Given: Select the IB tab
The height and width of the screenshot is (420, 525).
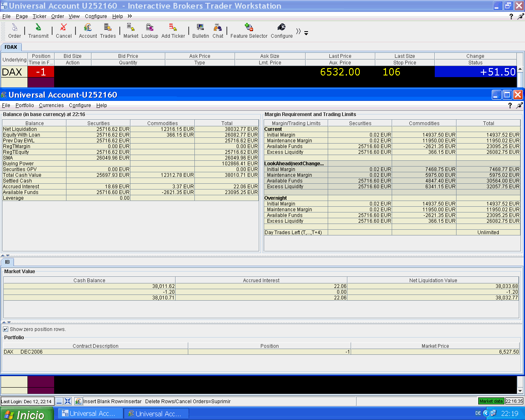Looking at the screenshot, I should click(x=7, y=262).
